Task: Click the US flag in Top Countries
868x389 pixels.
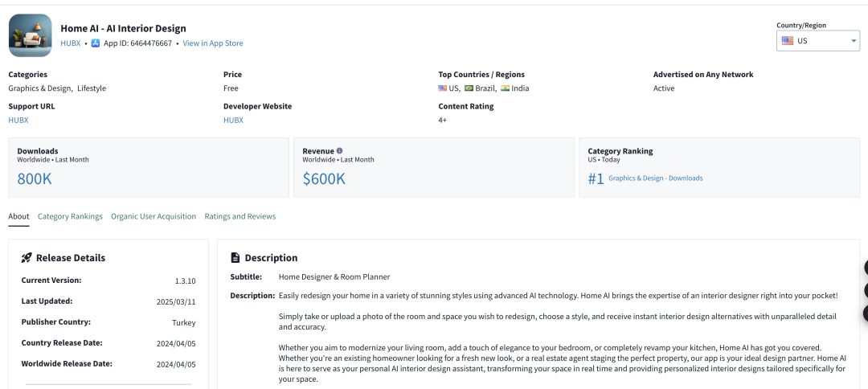Action: [442, 88]
